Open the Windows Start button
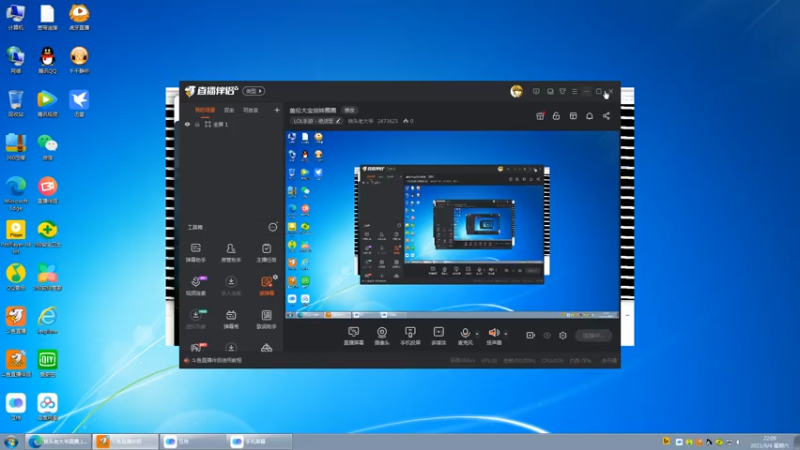800x450 pixels. [x=11, y=442]
